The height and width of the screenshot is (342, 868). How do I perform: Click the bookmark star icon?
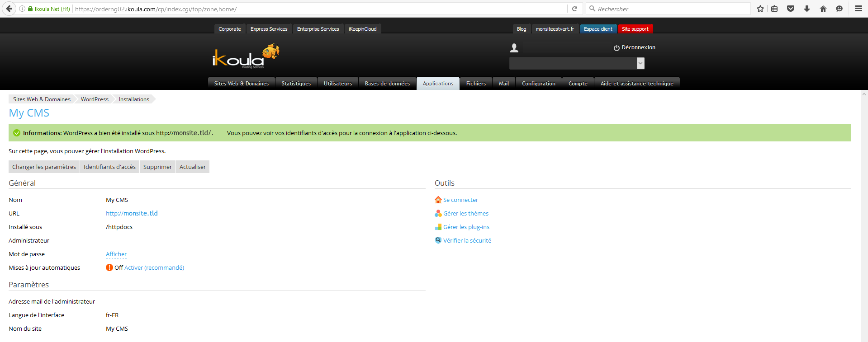(760, 9)
